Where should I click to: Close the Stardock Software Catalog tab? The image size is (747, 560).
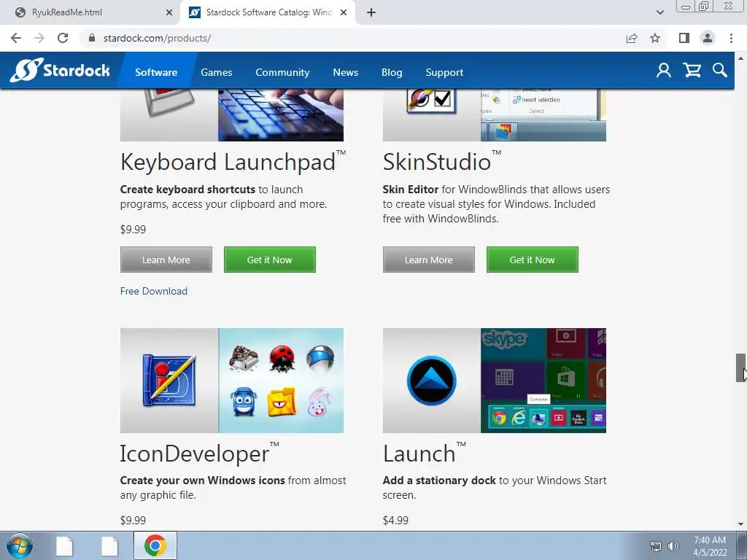[344, 12]
